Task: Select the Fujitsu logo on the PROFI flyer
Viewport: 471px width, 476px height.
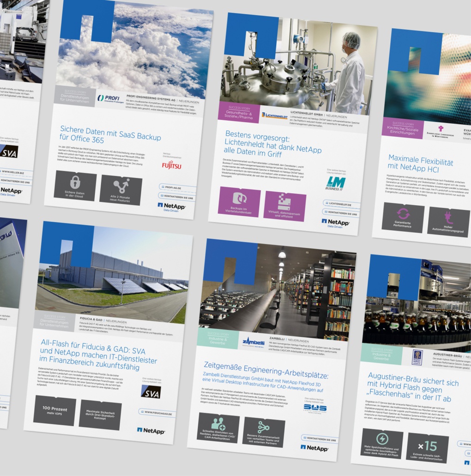Action: pyautogui.click(x=171, y=165)
